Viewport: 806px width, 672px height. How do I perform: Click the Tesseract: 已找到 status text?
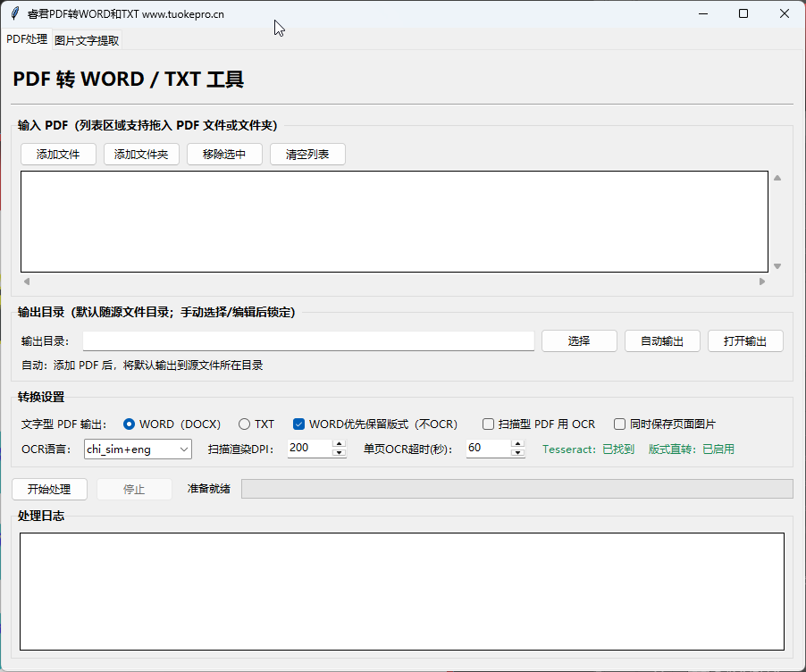point(589,449)
